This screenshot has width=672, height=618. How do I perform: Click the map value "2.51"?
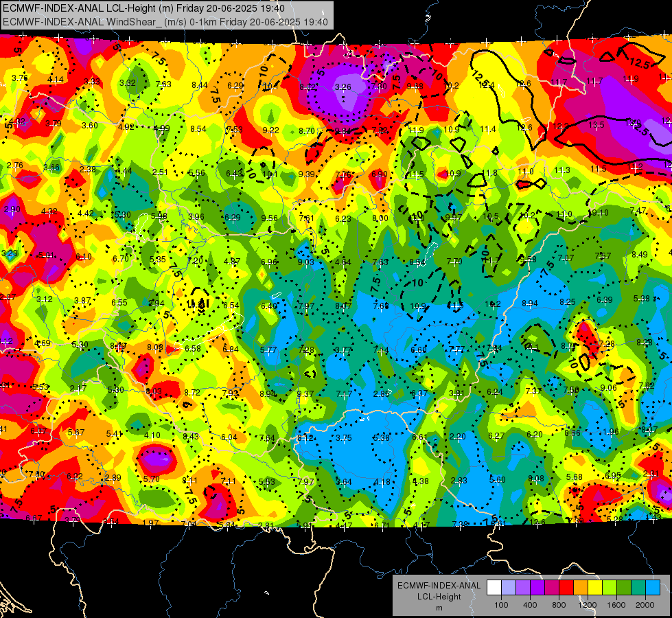(x=160, y=172)
